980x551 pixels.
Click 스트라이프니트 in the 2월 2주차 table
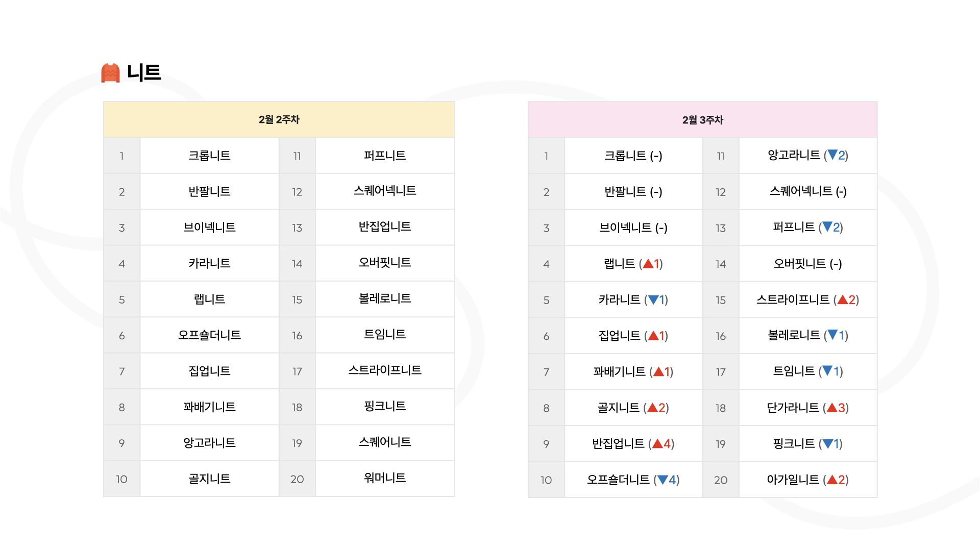click(385, 370)
